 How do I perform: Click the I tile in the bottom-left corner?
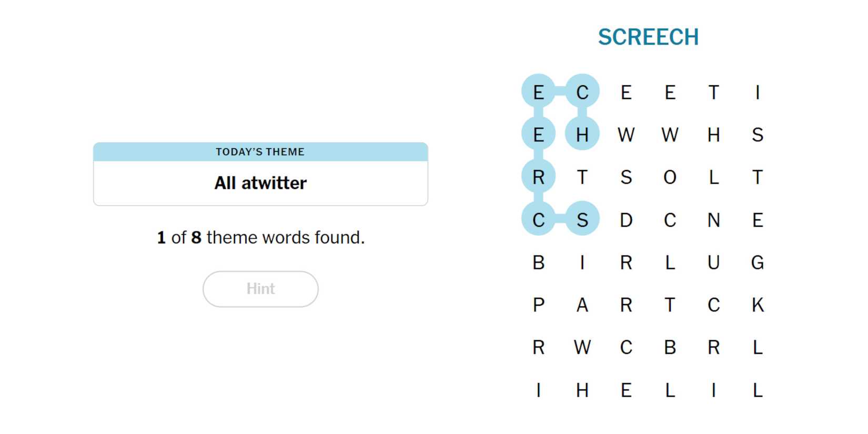click(x=538, y=390)
